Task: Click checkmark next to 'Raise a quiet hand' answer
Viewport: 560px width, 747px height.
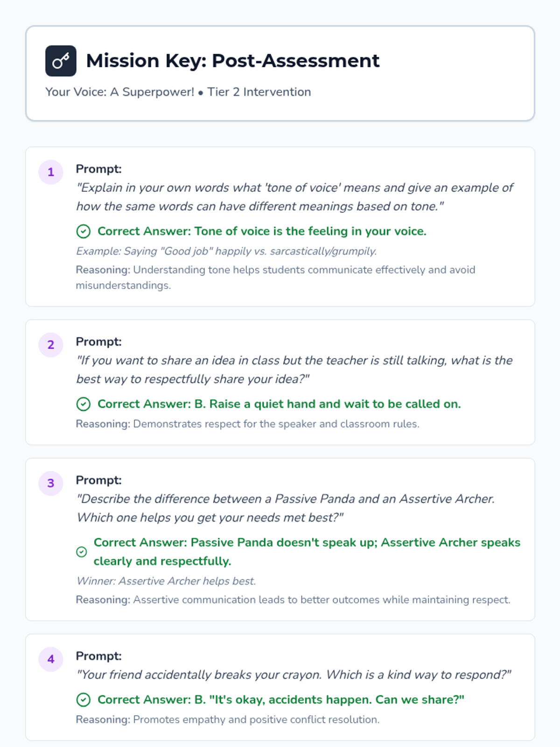Action: [x=83, y=404]
